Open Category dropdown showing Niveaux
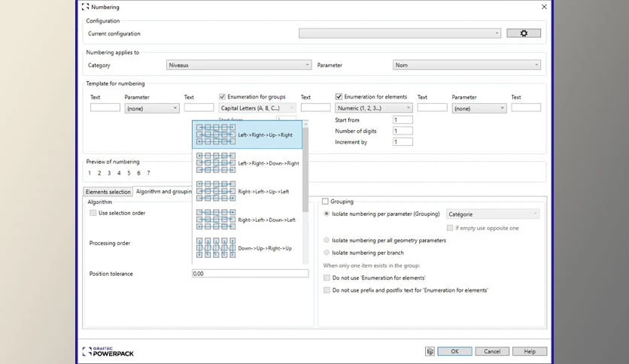 click(x=239, y=65)
